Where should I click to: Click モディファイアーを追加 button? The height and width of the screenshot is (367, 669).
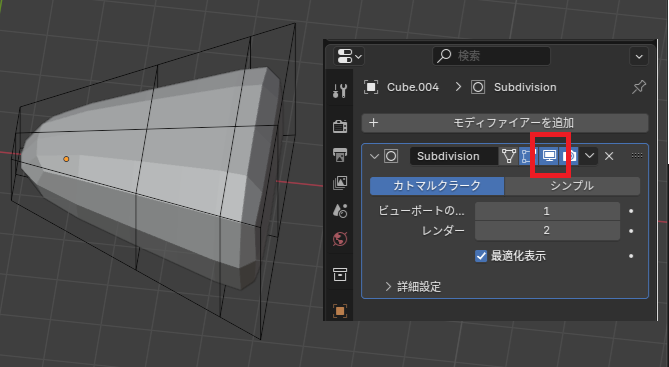tap(505, 123)
